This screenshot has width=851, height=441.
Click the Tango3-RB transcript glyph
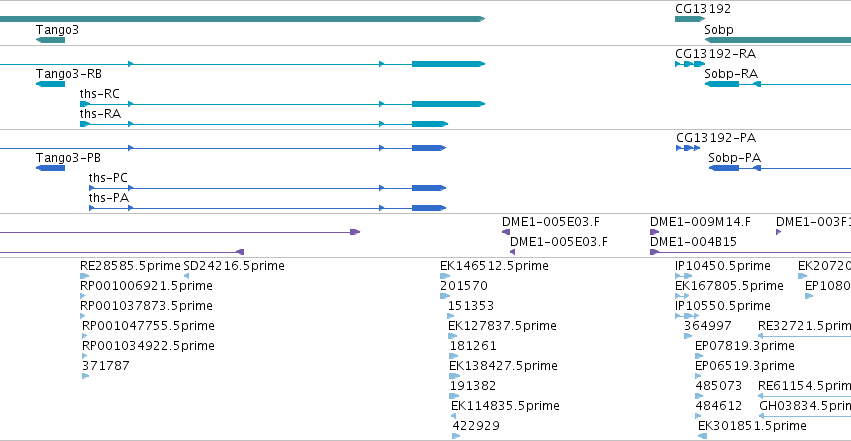click(50, 84)
